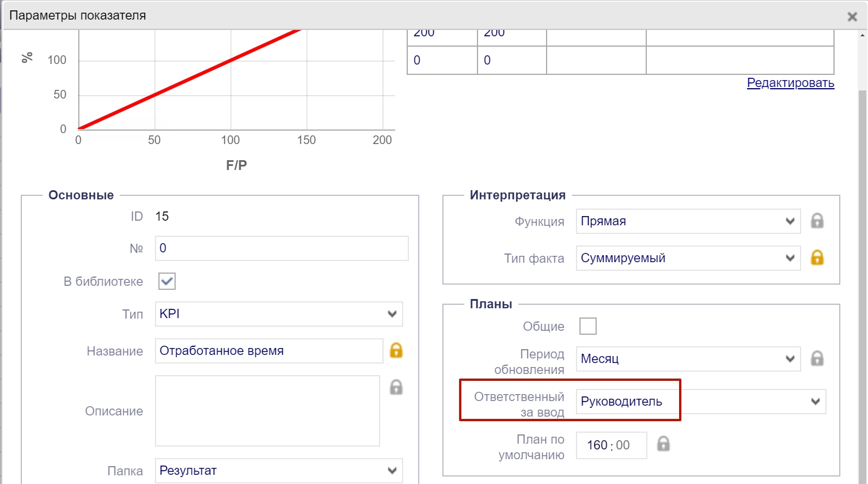Click the Интерпретация section heading
This screenshot has width=868, height=484.
[518, 195]
